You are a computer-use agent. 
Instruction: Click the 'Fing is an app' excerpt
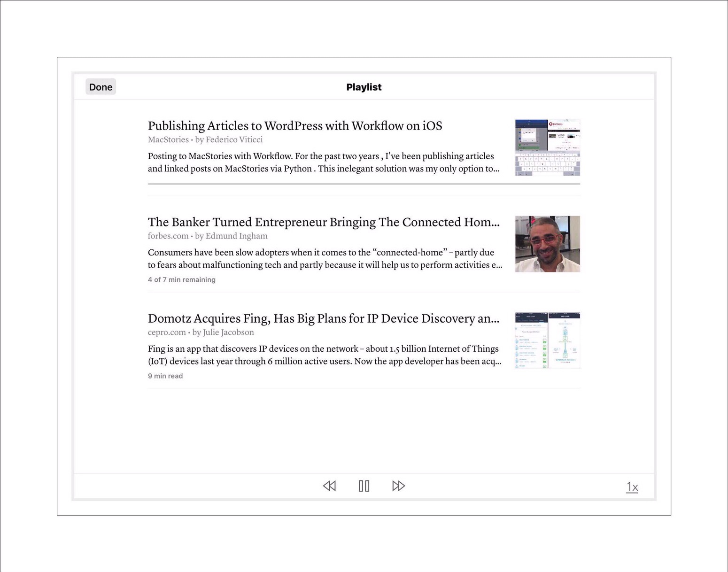click(x=324, y=355)
